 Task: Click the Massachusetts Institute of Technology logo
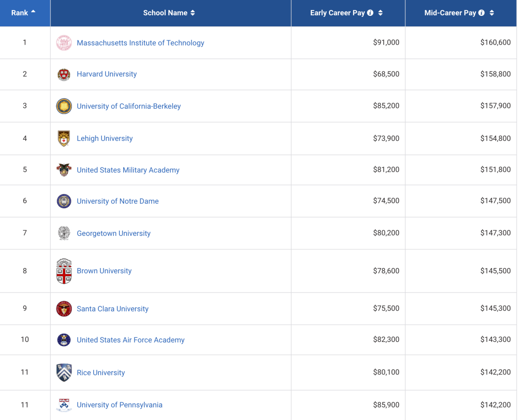64,43
